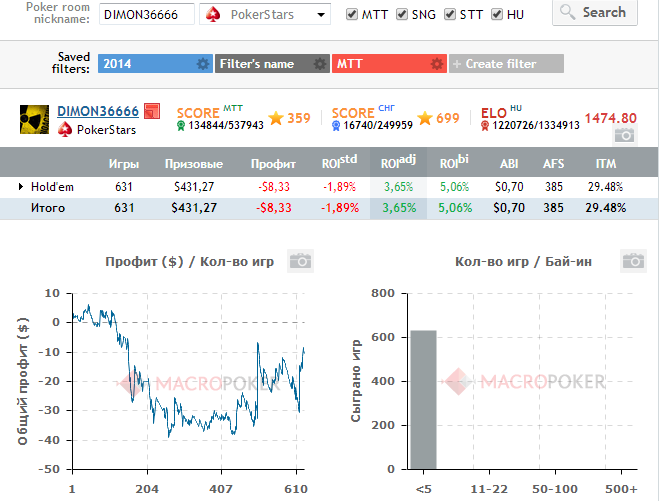Screen dimensions: 659x501
Task: Click Hold'em row prize $431,27
Action: [194, 187]
